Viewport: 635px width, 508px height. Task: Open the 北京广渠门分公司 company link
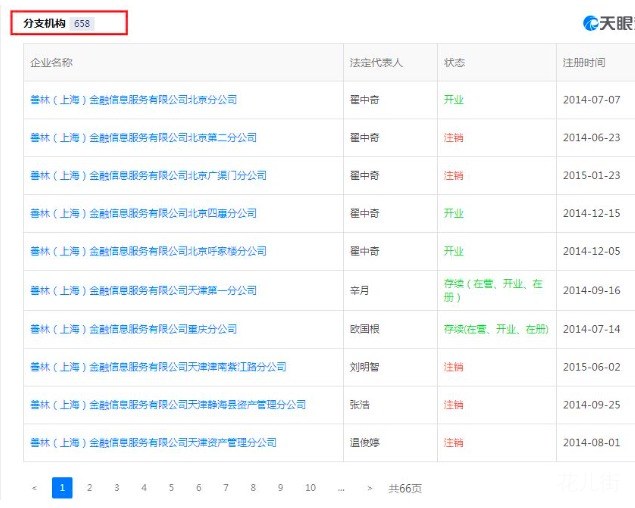pyautogui.click(x=149, y=175)
